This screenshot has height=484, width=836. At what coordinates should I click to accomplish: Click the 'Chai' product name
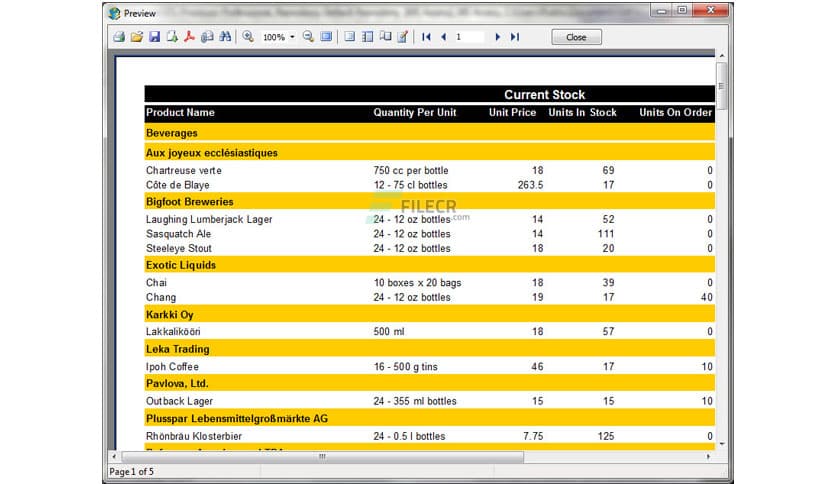(x=156, y=283)
